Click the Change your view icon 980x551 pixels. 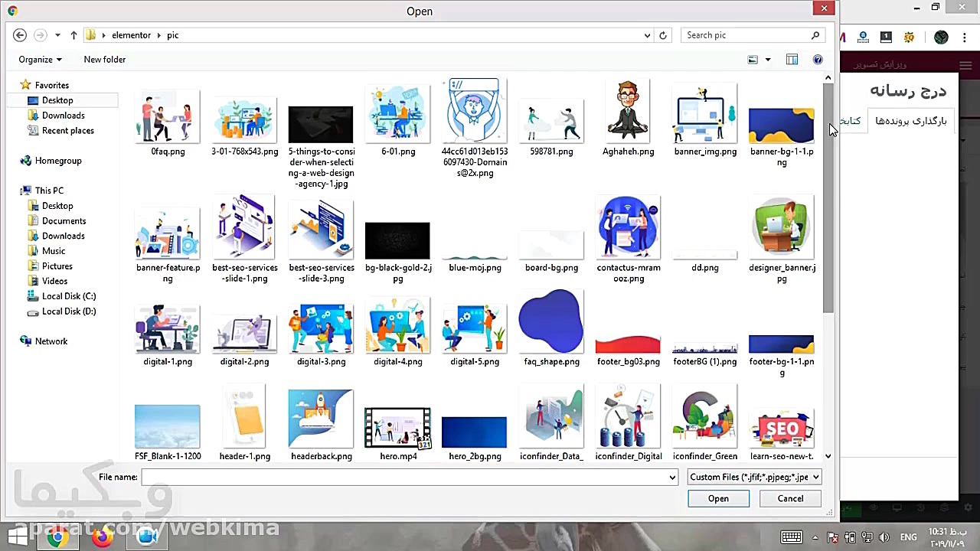point(753,60)
